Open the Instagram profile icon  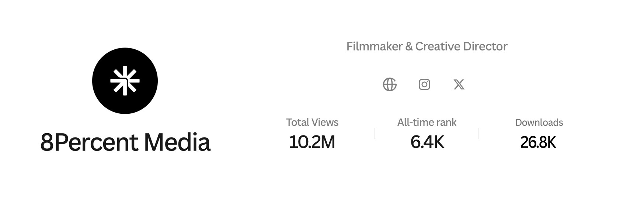(x=424, y=85)
